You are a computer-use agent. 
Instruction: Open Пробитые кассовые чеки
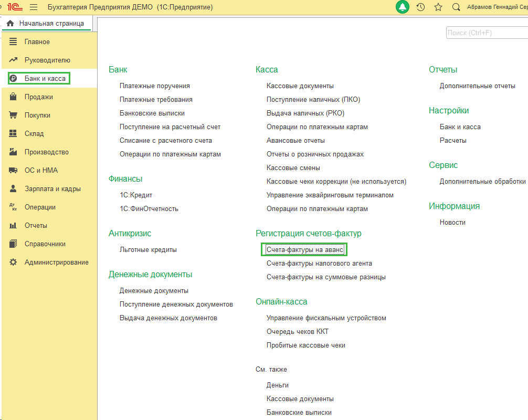coord(306,345)
